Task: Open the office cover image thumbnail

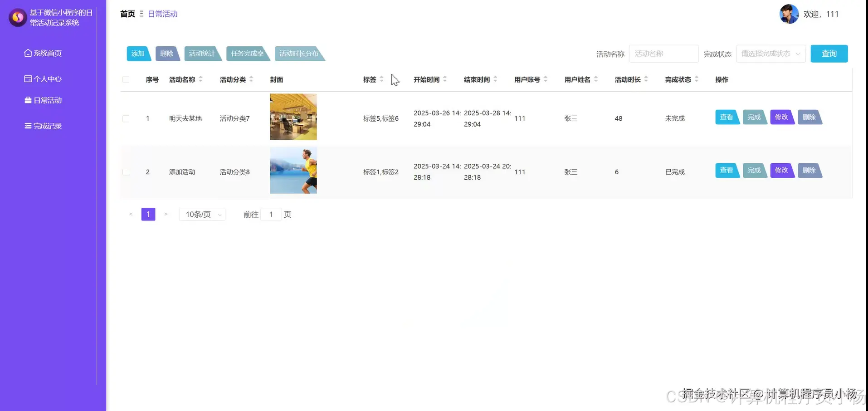Action: tap(293, 117)
